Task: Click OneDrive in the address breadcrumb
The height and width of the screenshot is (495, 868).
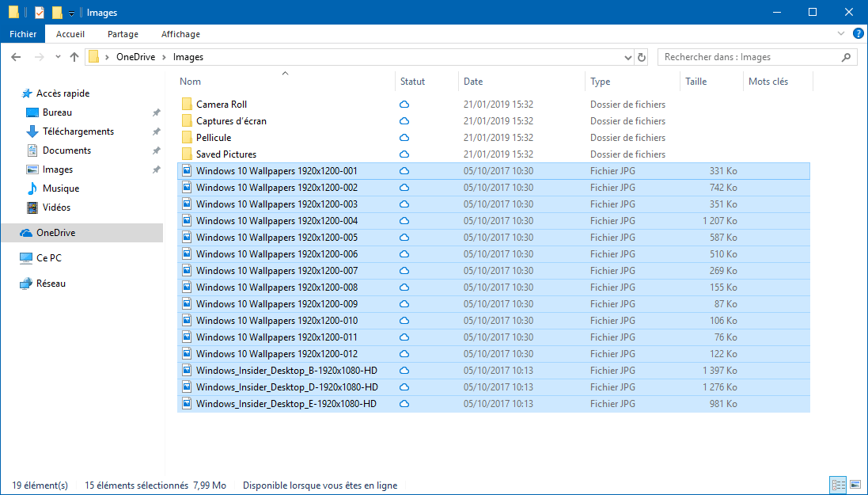Action: (135, 57)
